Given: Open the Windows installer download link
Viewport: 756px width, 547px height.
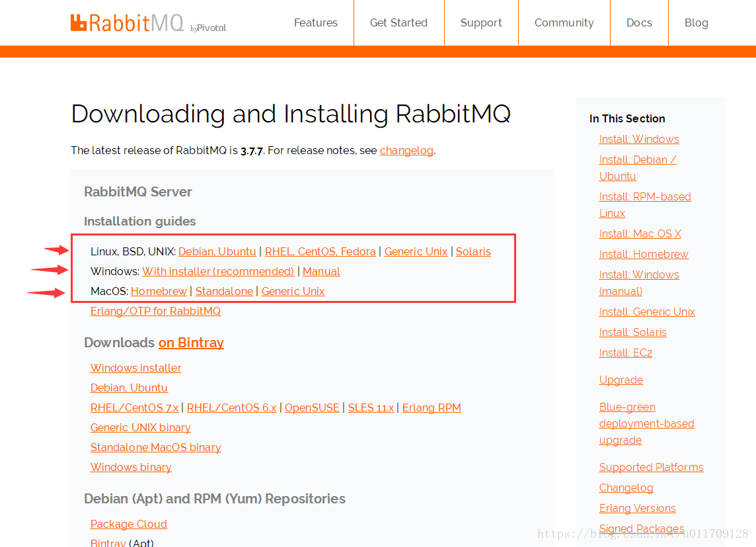Looking at the screenshot, I should [136, 368].
